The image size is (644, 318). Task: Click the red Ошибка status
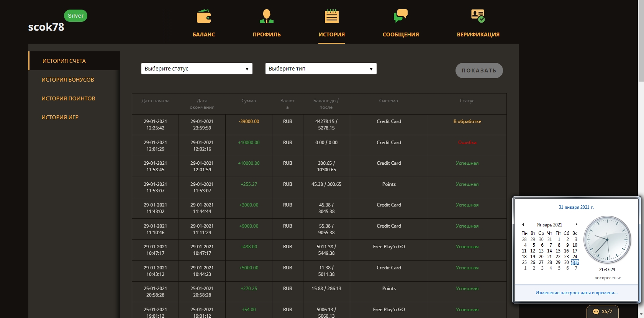coord(467,143)
